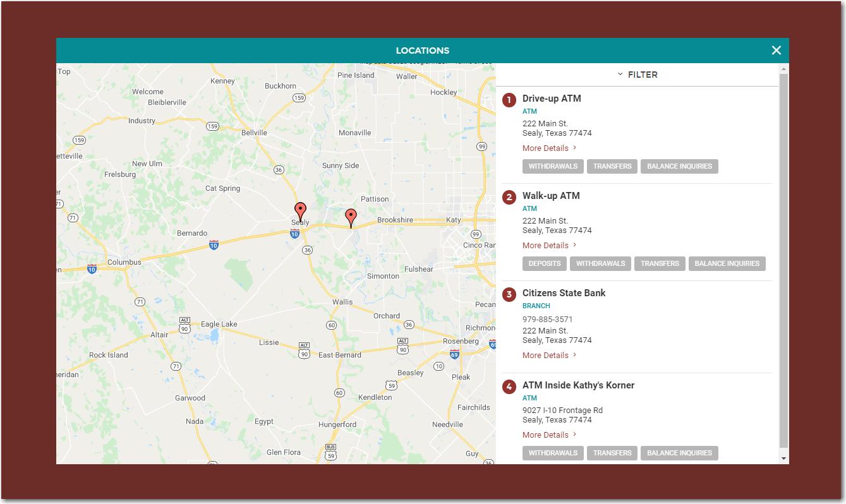
Task: Click BALANCE INQUIRIES tag under Drive-up ATM
Action: [679, 166]
